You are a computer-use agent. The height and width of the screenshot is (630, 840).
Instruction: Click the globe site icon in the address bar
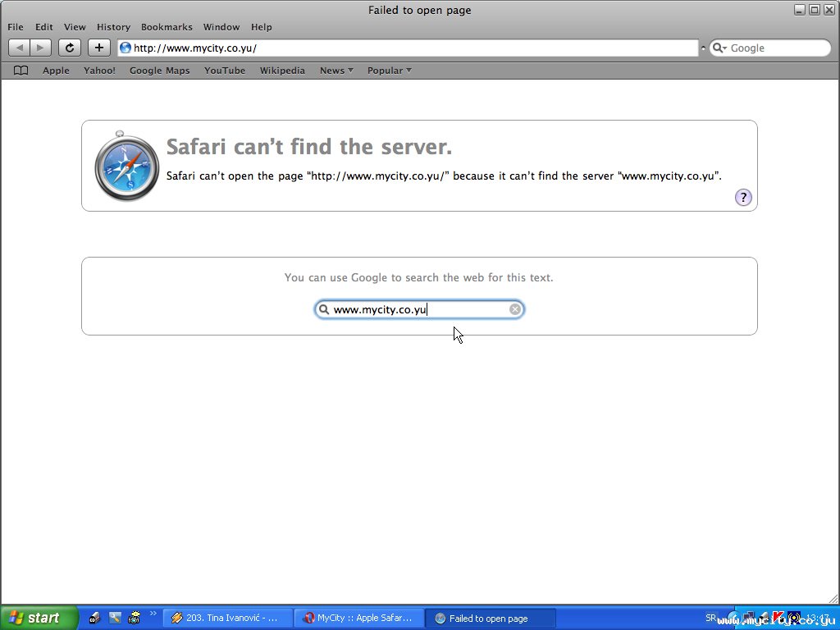click(126, 48)
